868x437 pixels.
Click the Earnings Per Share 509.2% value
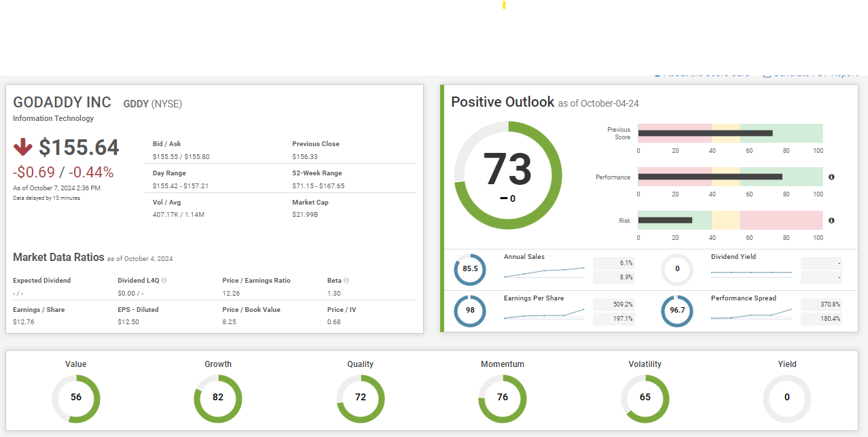(x=623, y=304)
